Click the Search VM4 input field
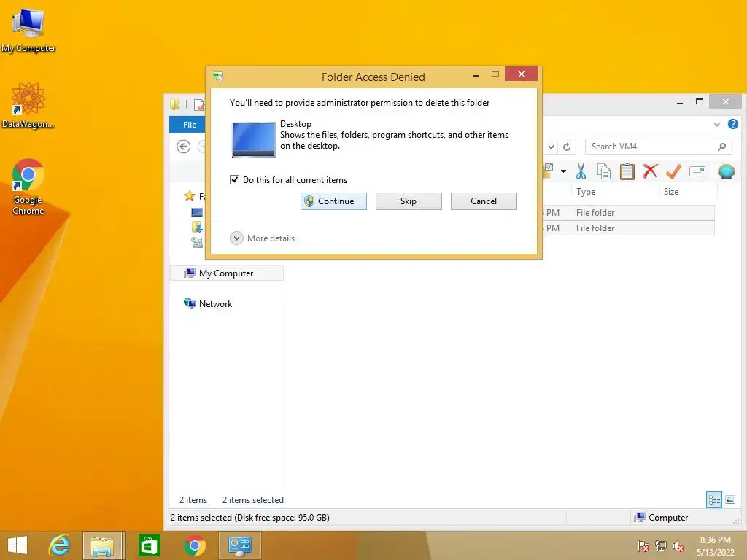This screenshot has height=560, width=747. (x=659, y=147)
